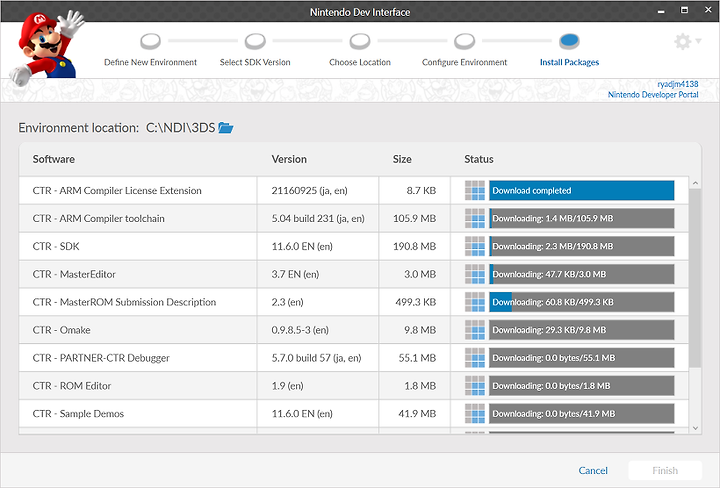Click Windows platform icon for MasterROM Submission Description
720x488 pixels.
click(x=475, y=302)
